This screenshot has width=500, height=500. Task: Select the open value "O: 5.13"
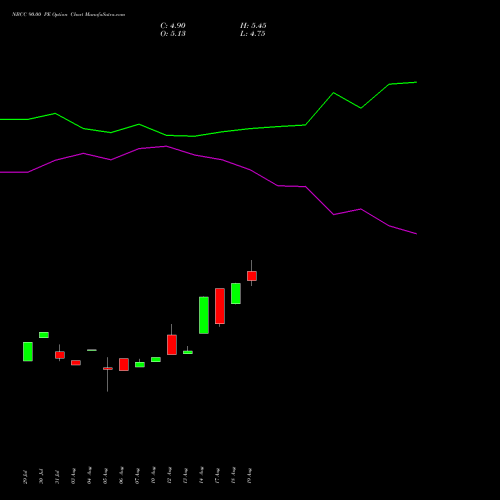click(173, 34)
